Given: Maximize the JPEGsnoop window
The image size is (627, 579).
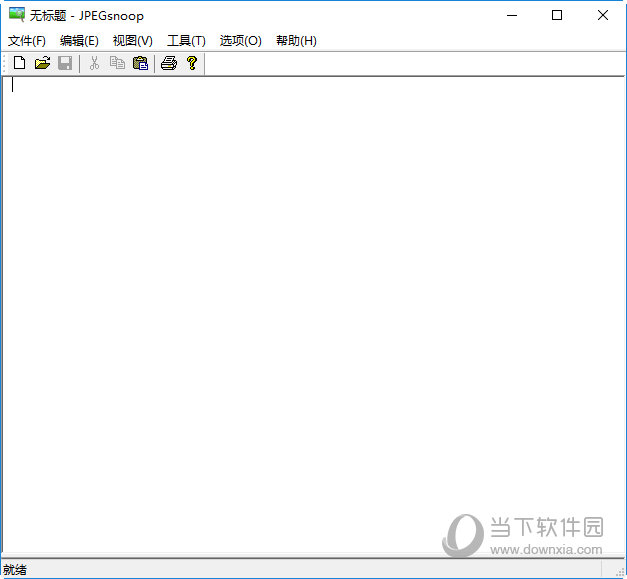Looking at the screenshot, I should [x=557, y=15].
